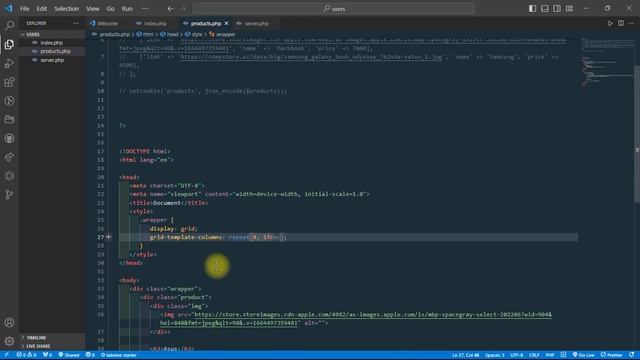640x360 pixels.
Task: Open the Go menu
Action: click(x=111, y=9)
